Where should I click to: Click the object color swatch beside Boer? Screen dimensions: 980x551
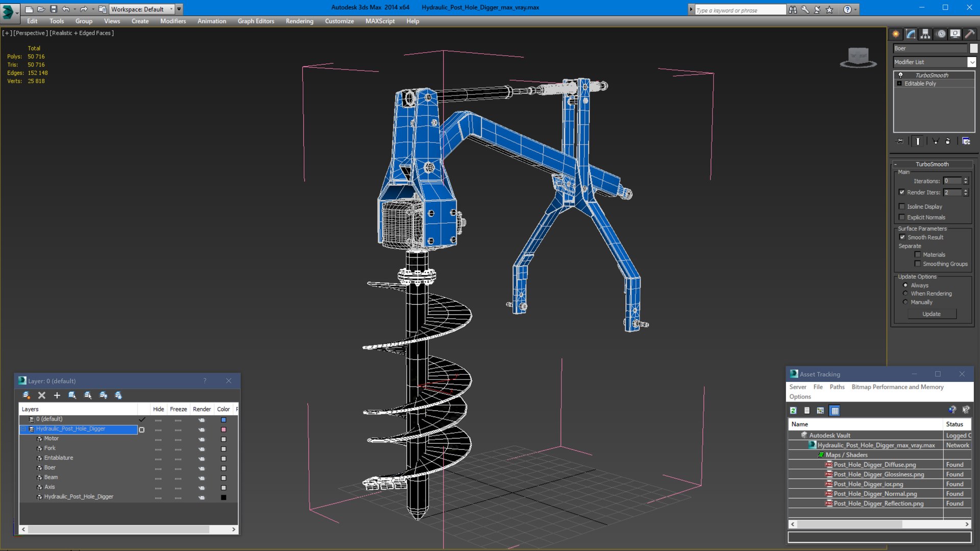973,49
